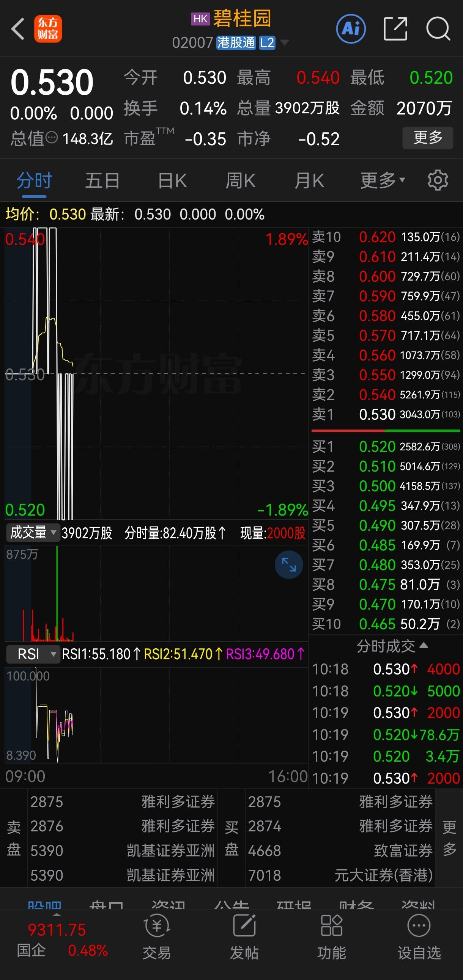Switch to the 周K tab
The image size is (463, 980).
point(240,181)
